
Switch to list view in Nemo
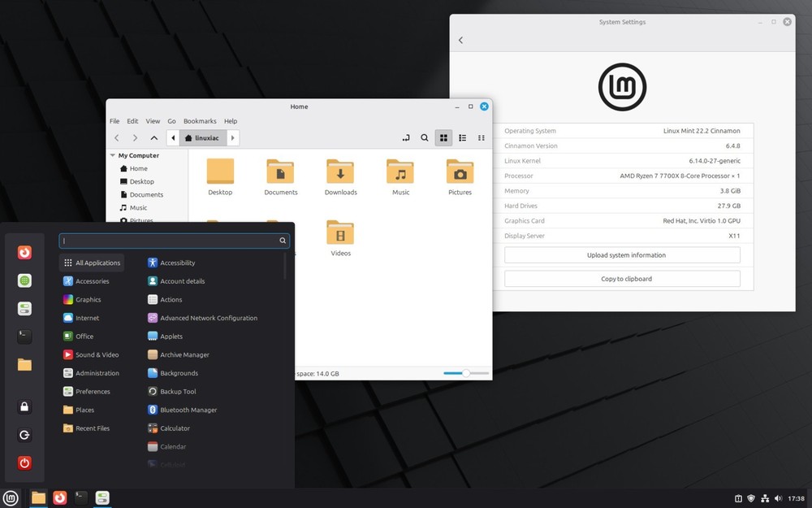pyautogui.click(x=462, y=137)
